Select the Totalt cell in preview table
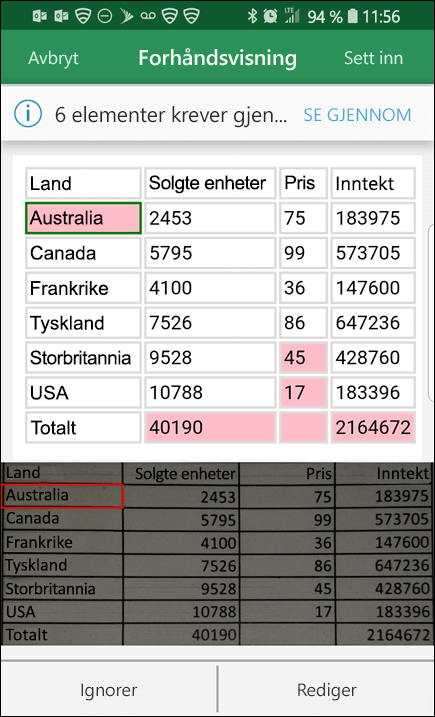435x717 pixels. coord(83,428)
